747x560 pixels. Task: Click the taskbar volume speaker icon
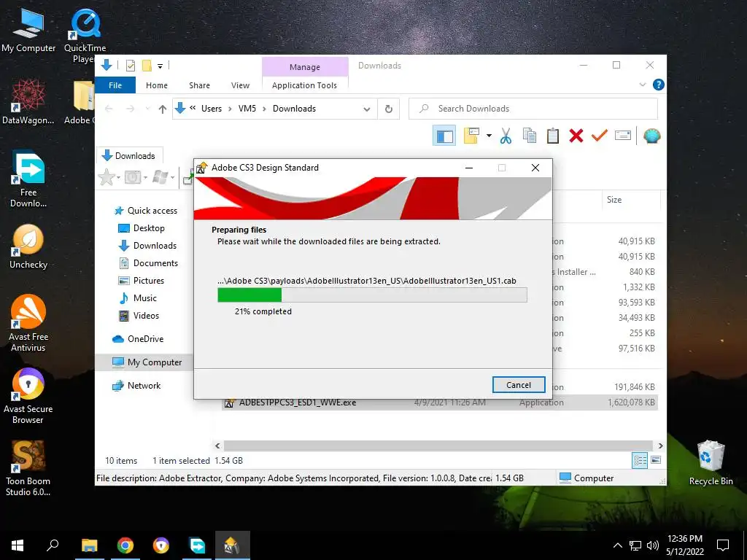(x=653, y=545)
